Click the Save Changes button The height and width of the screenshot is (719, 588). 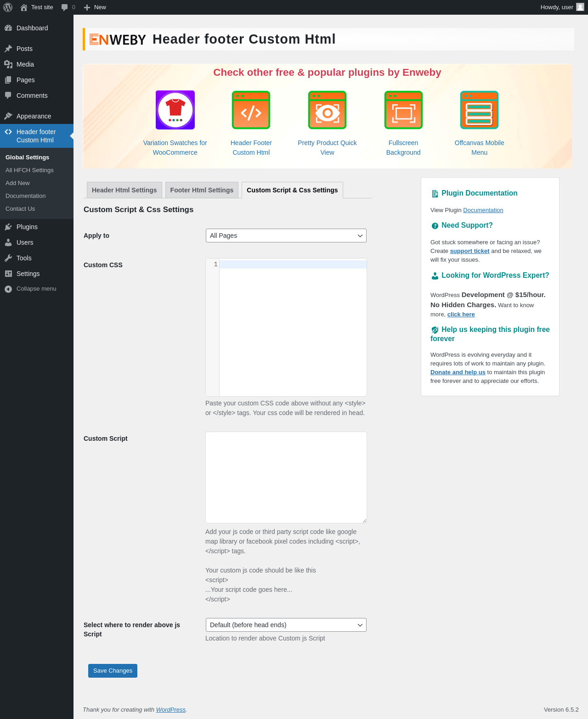pos(113,671)
